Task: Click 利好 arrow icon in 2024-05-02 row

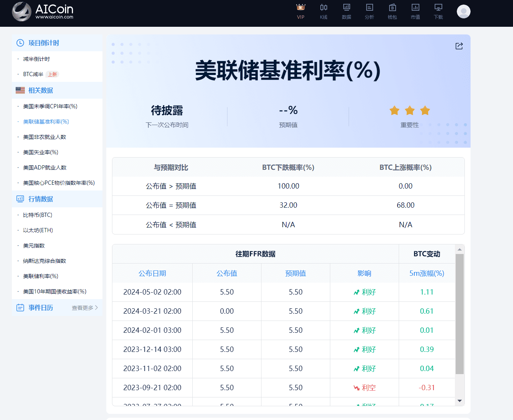Action: (x=357, y=292)
